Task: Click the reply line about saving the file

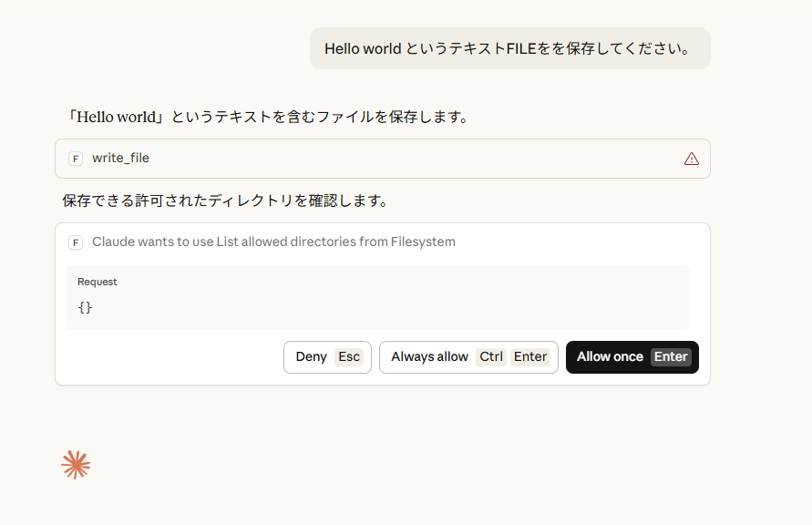Action: [x=269, y=117]
